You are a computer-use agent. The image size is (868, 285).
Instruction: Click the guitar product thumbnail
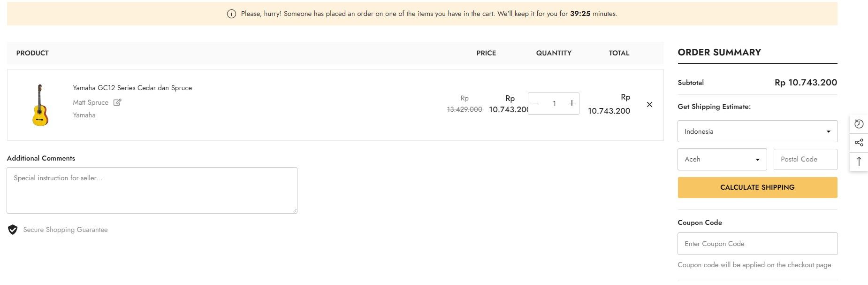(40, 105)
